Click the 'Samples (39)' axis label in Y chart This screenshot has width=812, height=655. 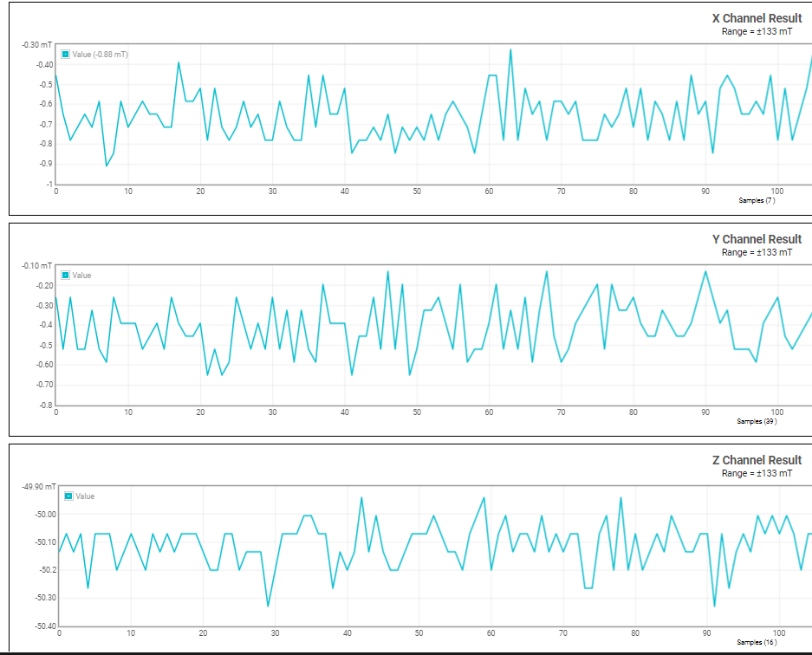(757, 421)
